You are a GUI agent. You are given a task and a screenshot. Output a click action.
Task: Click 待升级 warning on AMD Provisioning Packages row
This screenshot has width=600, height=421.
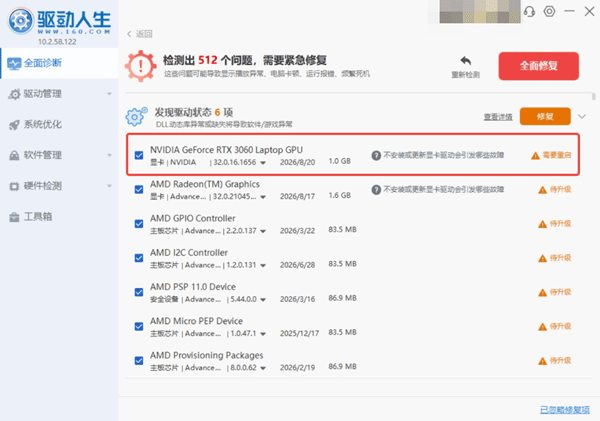click(x=554, y=361)
